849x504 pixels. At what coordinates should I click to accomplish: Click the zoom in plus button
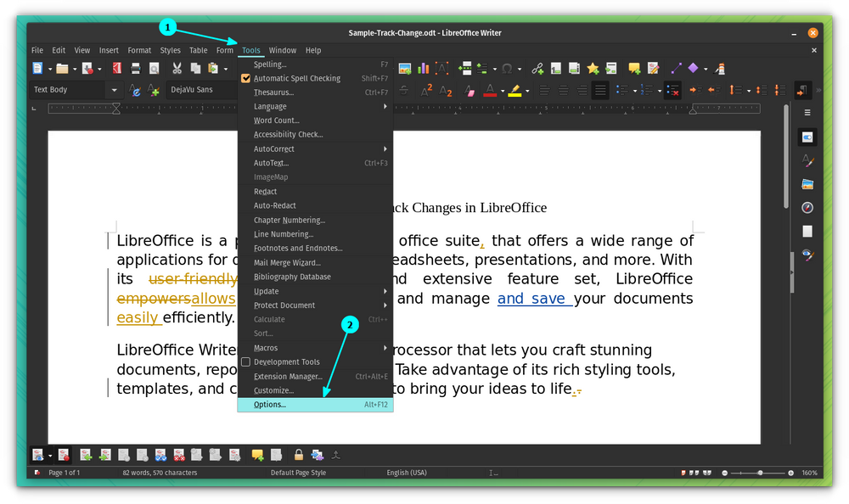pos(791,473)
